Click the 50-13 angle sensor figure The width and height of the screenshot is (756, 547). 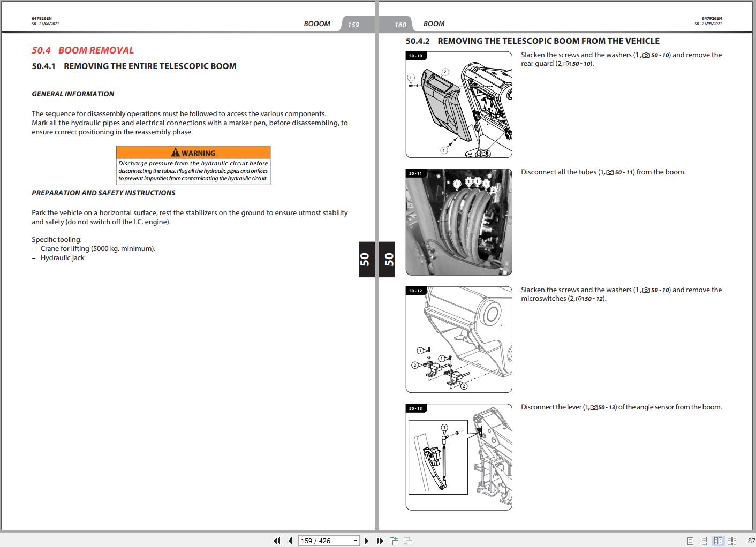coord(459,457)
